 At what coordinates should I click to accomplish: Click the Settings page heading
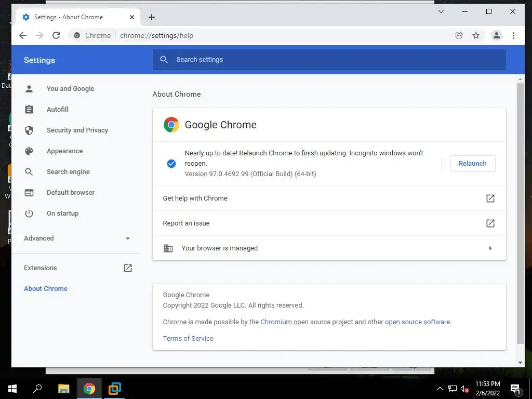(x=39, y=60)
